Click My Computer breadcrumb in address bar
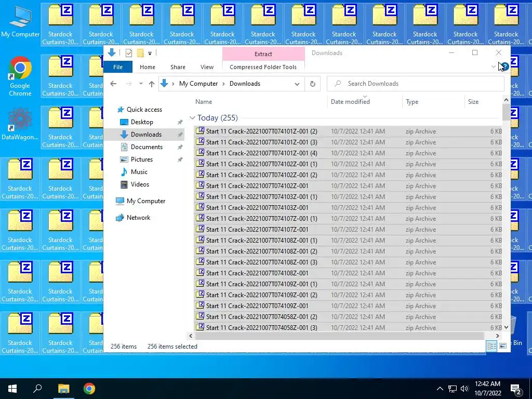532x399 pixels. click(198, 84)
